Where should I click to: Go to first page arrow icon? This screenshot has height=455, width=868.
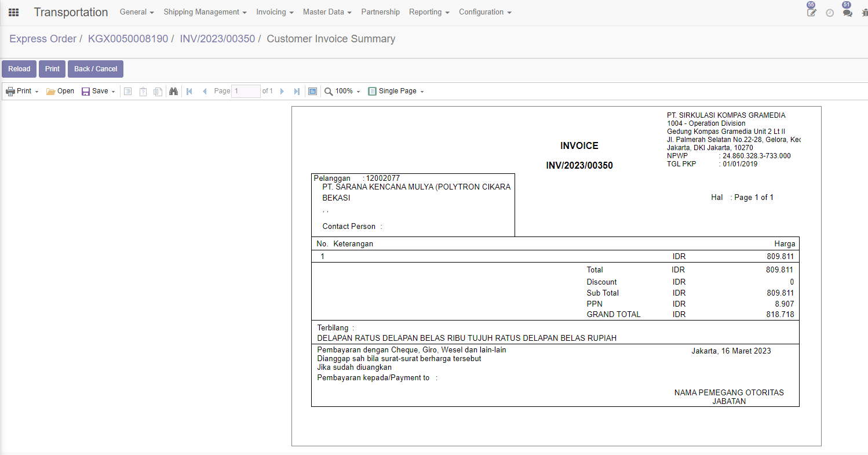coord(189,91)
